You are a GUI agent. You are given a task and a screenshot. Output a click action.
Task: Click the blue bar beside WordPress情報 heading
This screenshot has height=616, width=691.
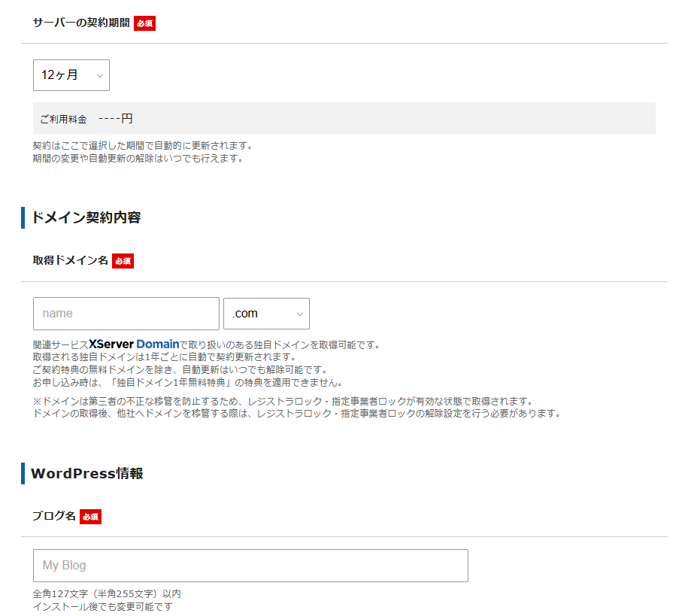click(x=23, y=474)
